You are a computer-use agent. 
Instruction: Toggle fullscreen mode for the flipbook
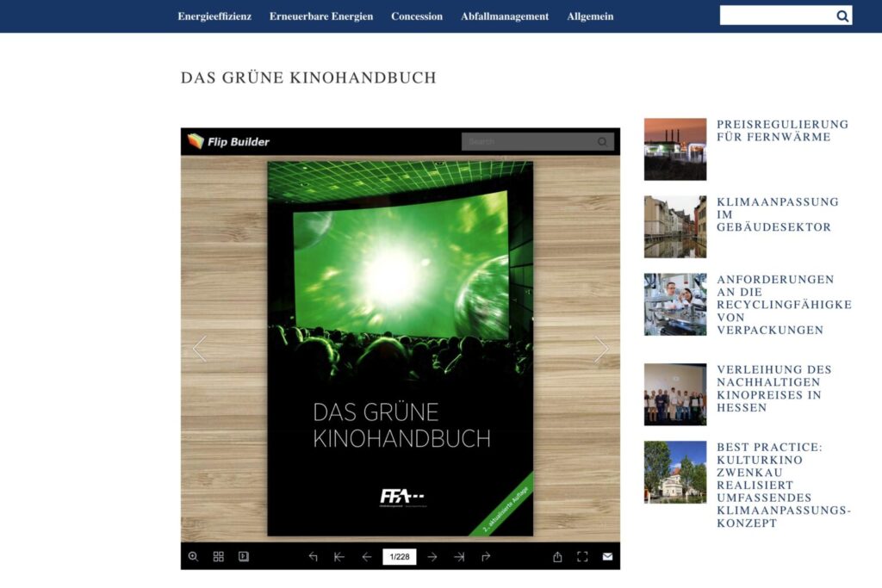582,557
